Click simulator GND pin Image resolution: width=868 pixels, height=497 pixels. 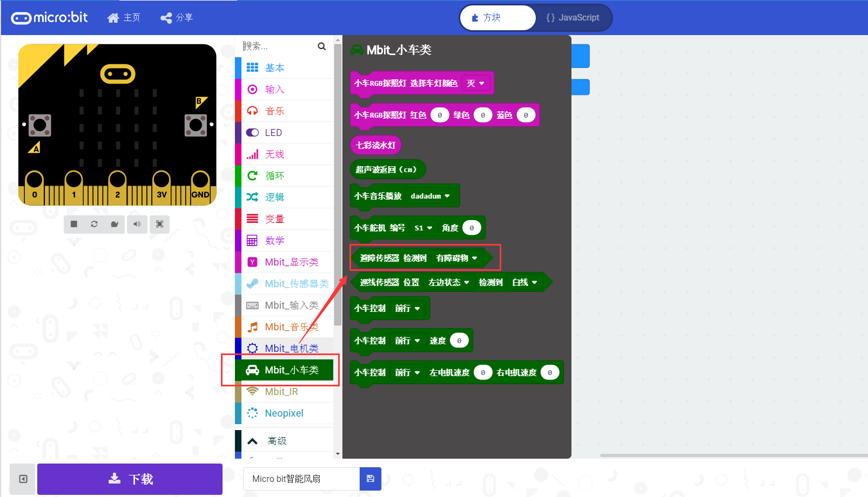point(200,187)
